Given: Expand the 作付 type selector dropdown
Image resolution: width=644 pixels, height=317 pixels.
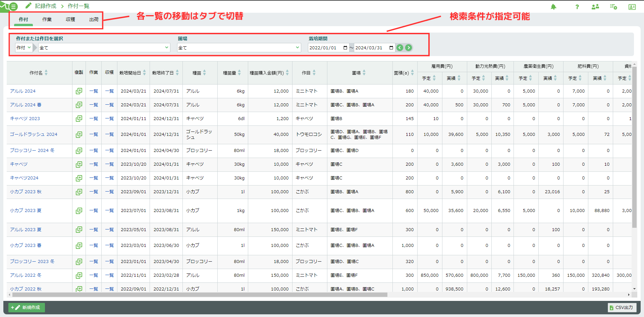Looking at the screenshot, I should point(24,48).
